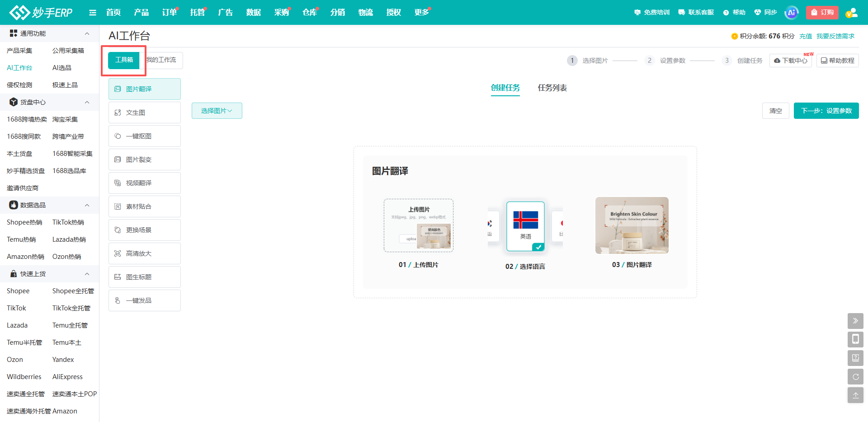Screen dimensions: 868x422
Task: Open the 我的工作流 tab
Action: click(161, 60)
